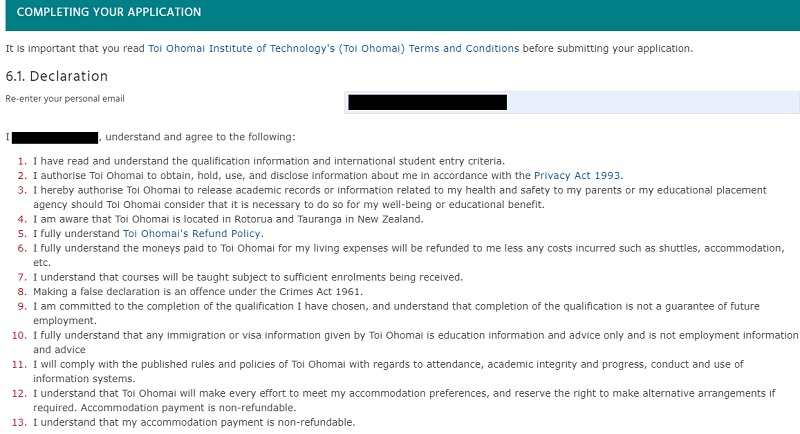
Task: Click declaration item 10 about immigration or visa information
Action: (400, 335)
